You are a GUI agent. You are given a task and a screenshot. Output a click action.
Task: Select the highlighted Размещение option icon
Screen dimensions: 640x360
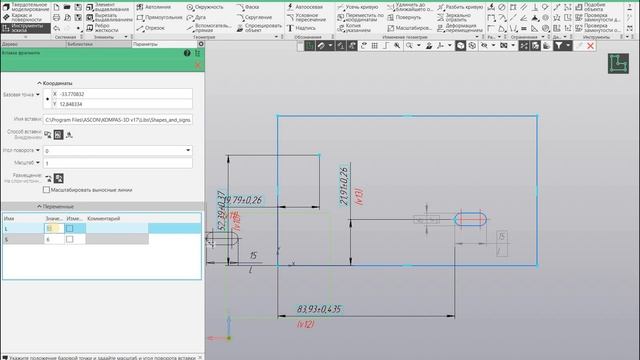click(x=59, y=178)
